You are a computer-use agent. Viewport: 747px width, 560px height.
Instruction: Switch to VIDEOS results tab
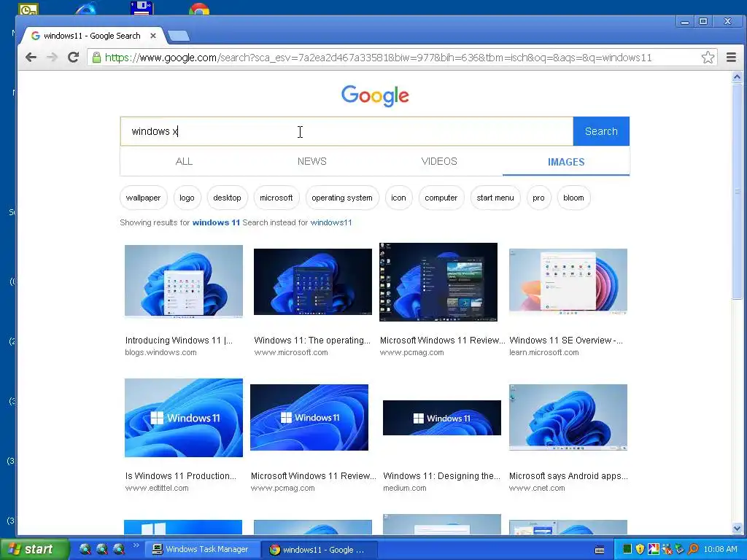click(439, 161)
